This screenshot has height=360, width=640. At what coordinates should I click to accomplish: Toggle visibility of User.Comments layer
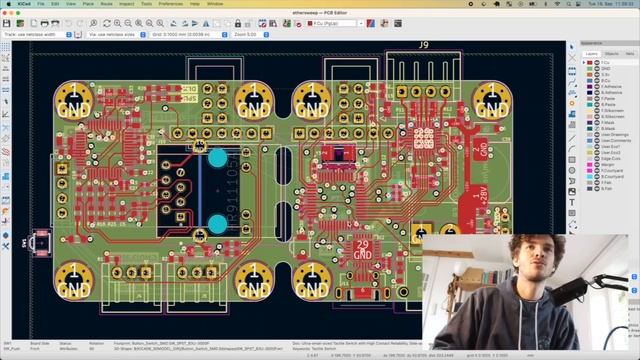point(597,140)
